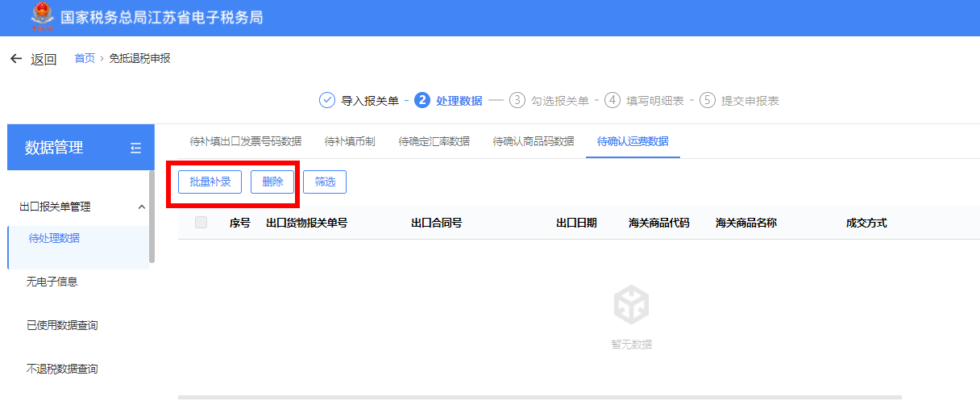Click the completed step checkmark for 导入报关单

pyautogui.click(x=326, y=100)
